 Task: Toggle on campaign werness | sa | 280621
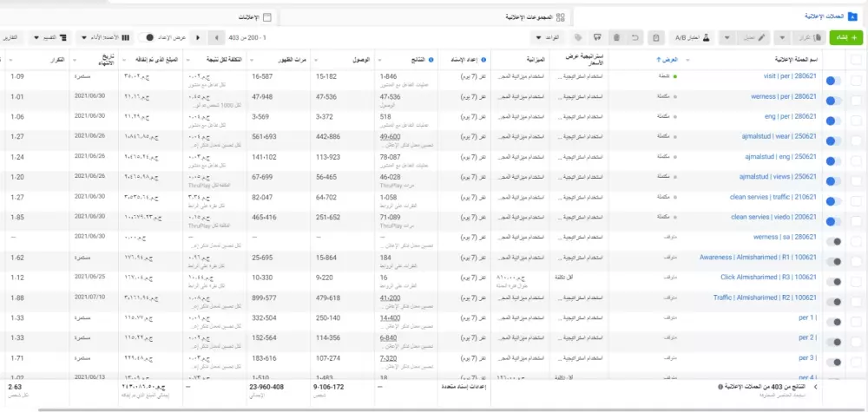pos(833,242)
